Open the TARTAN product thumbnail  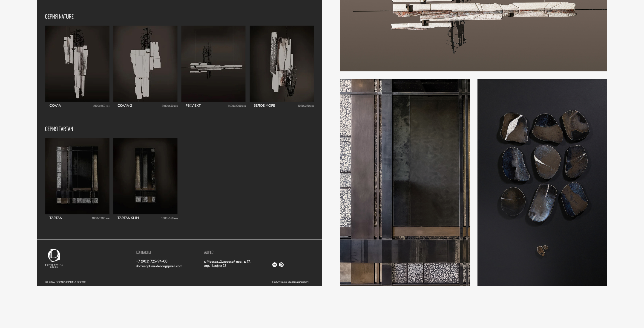77,176
